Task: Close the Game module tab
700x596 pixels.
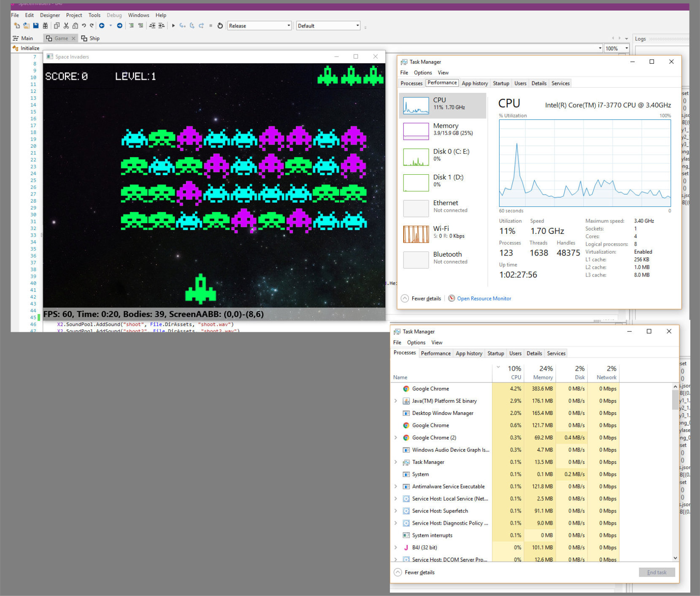Action: coord(73,38)
